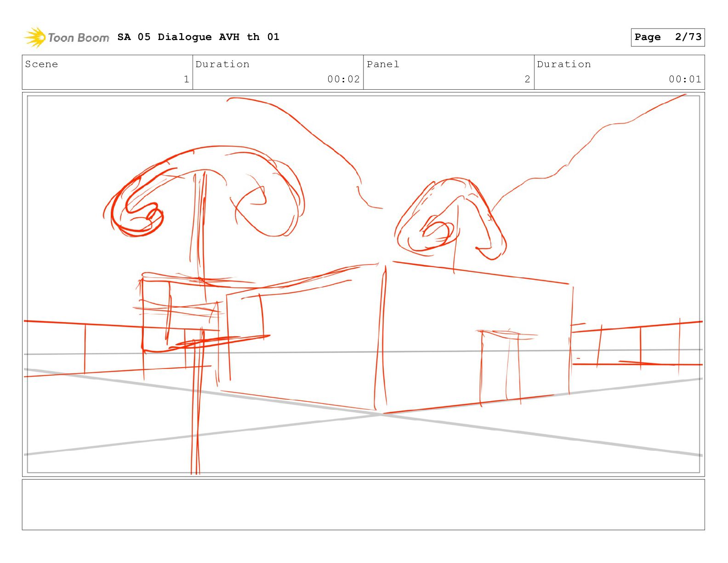Click the Toon Boom logo
The width and height of the screenshot is (728, 563).
click(67, 37)
